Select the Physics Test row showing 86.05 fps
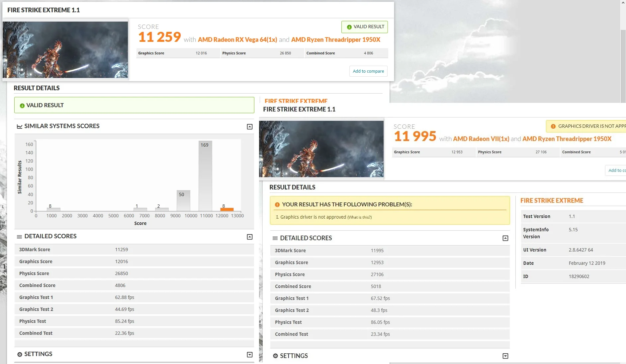Image resolution: width=626 pixels, height=364 pixels. pyautogui.click(x=390, y=322)
